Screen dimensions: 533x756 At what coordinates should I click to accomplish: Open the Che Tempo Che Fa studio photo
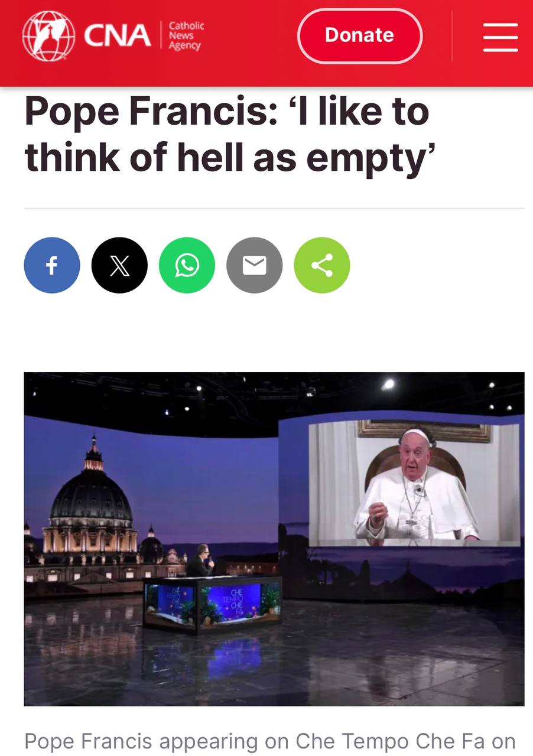[x=274, y=539]
